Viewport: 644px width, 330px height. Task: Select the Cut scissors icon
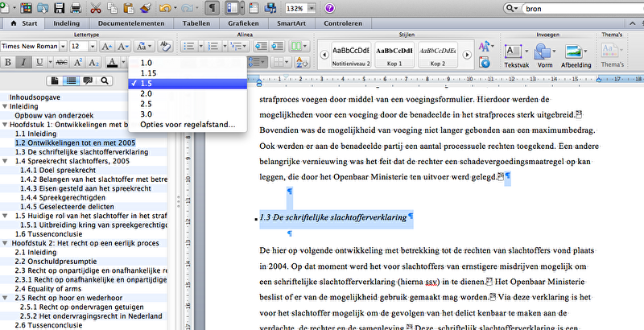coord(96,8)
